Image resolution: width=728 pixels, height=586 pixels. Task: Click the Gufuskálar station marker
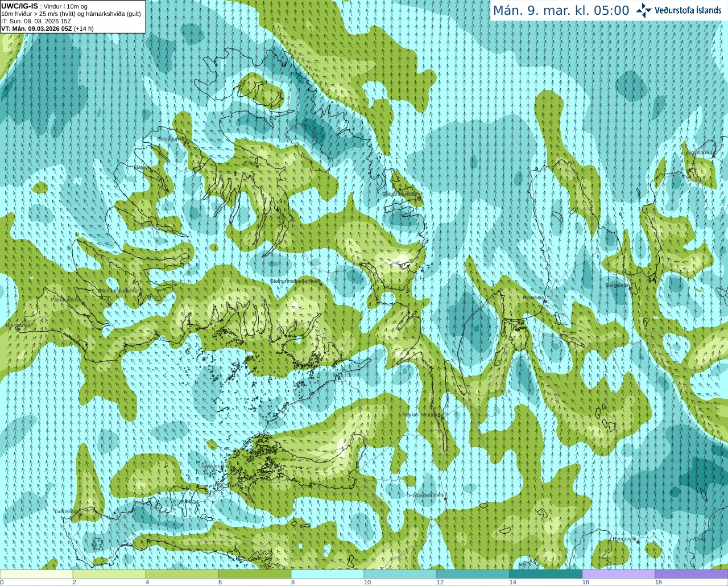(x=80, y=514)
